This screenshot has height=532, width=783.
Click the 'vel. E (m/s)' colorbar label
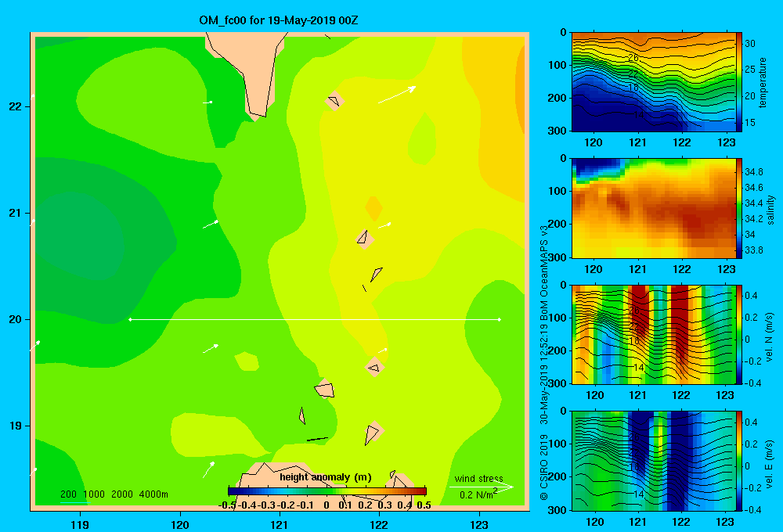[769, 463]
